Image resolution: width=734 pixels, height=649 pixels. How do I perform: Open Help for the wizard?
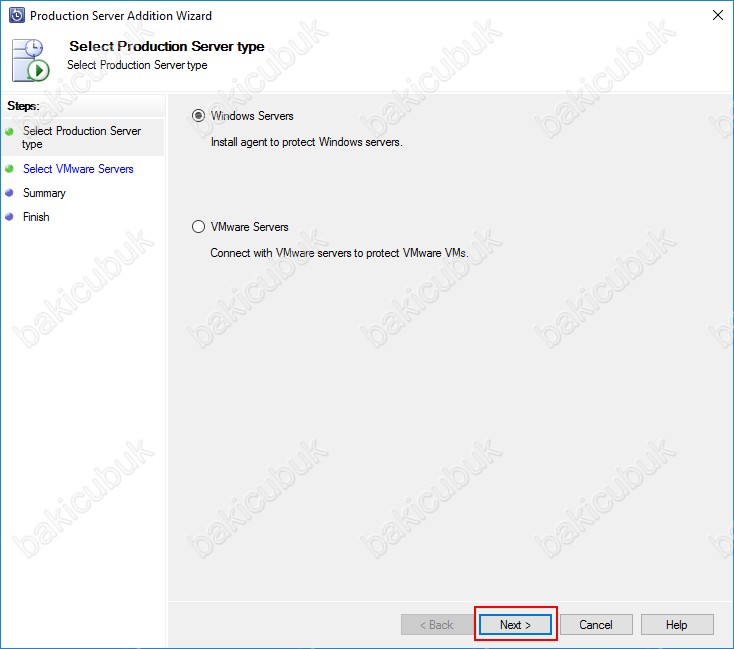[x=677, y=625]
